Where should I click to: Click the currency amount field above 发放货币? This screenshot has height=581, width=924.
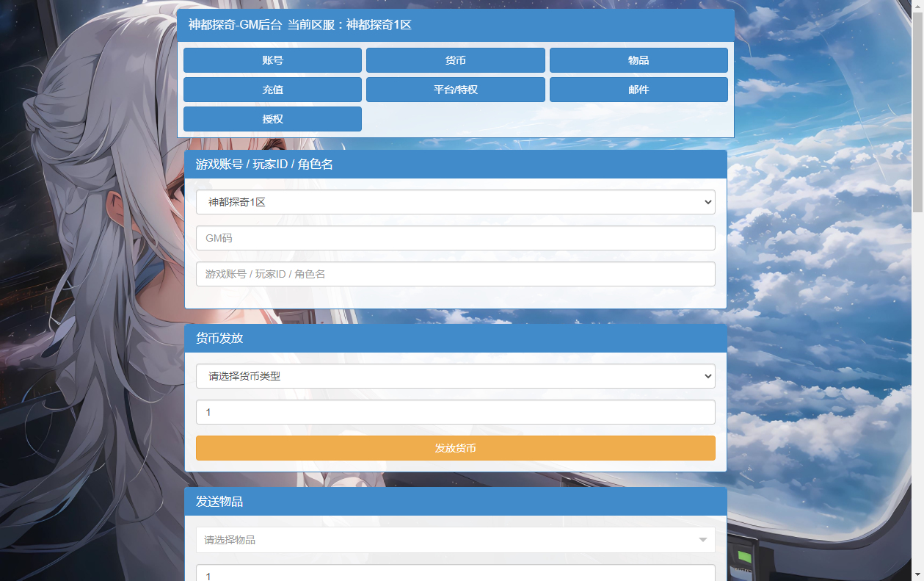[x=456, y=412]
